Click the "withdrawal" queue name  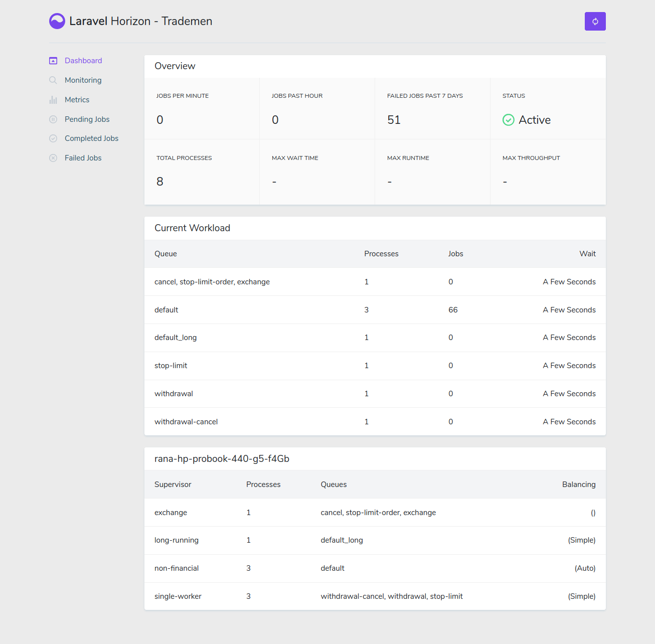(x=174, y=394)
